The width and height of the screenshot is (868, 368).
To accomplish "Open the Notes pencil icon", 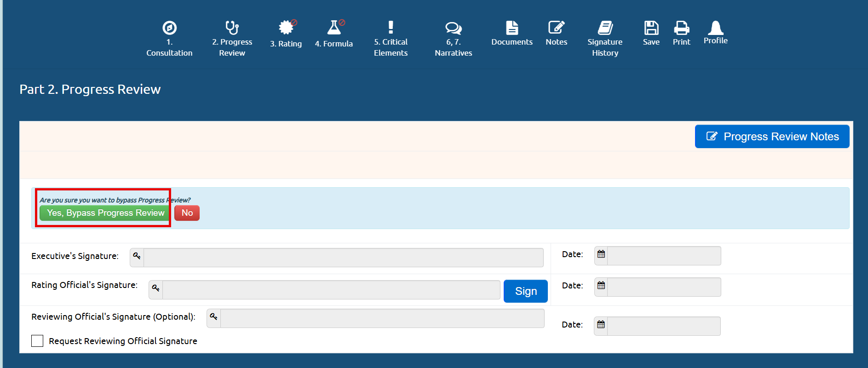I will pos(556,28).
